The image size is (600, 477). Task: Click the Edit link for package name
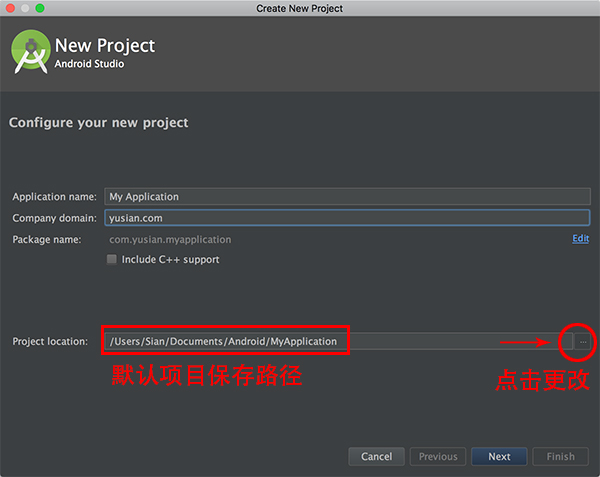tap(580, 239)
